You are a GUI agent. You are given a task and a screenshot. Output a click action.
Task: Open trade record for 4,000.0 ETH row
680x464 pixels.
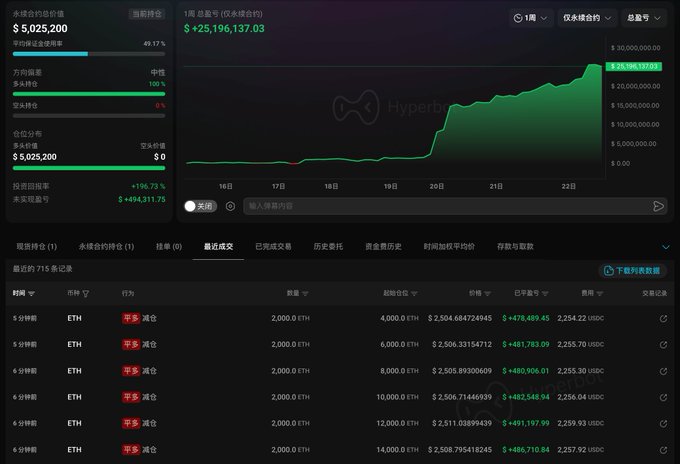point(663,319)
